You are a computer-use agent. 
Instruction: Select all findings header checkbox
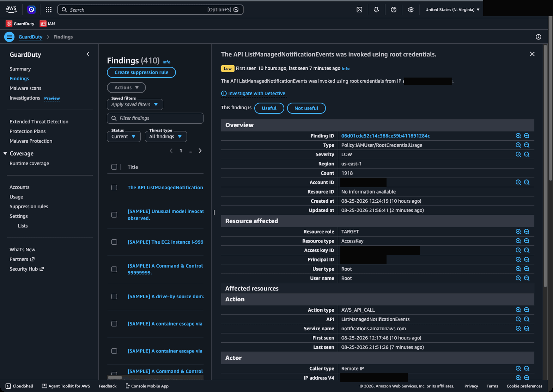pyautogui.click(x=114, y=167)
